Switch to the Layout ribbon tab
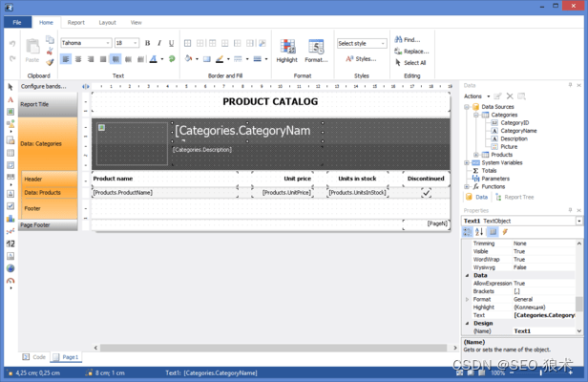588x382 pixels. pos(107,23)
